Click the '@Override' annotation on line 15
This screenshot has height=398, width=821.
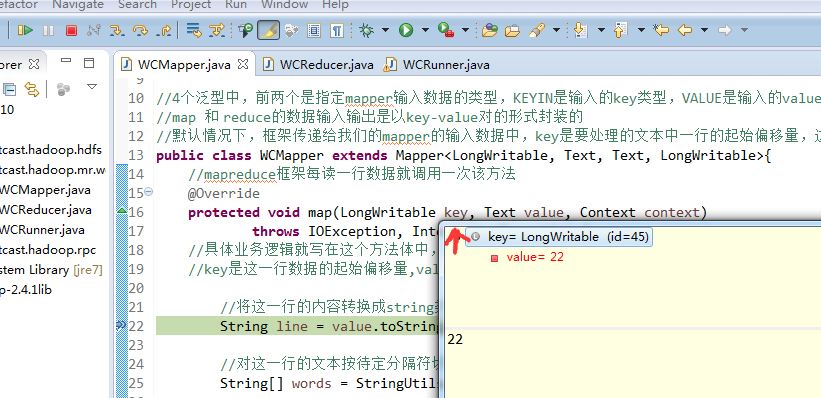click(x=224, y=193)
